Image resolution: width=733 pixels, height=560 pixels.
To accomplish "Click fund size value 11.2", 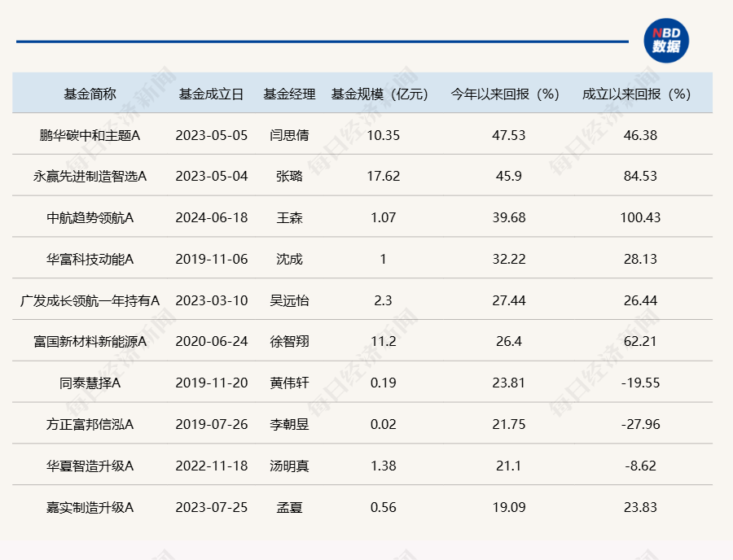I will pos(384,341).
